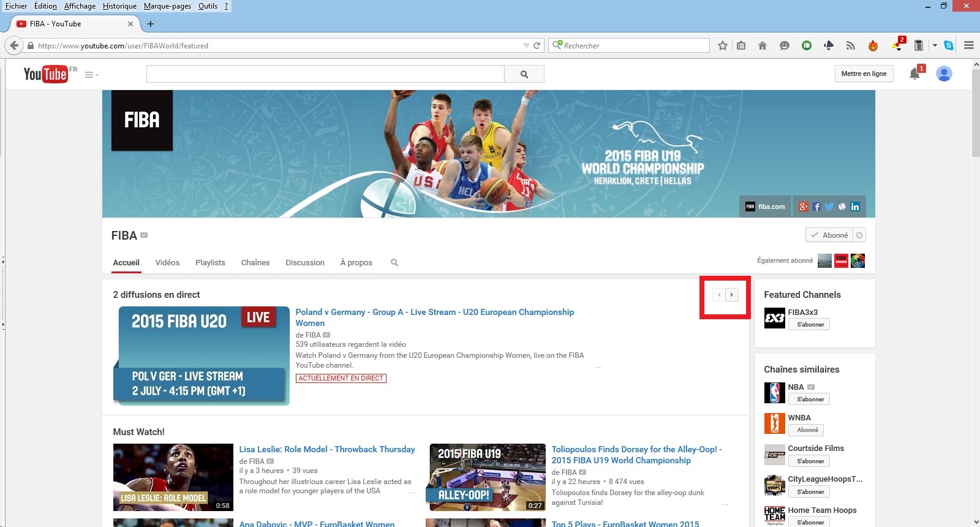Image resolution: width=980 pixels, height=527 pixels.
Task: Toggle the Abonné subscription button
Action: (x=829, y=235)
